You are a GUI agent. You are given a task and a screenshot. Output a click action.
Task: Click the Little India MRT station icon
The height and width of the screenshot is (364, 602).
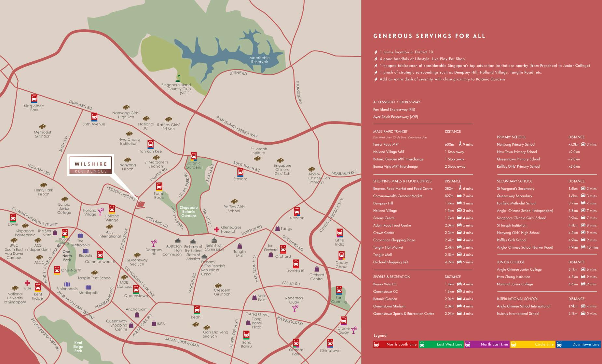(x=339, y=233)
